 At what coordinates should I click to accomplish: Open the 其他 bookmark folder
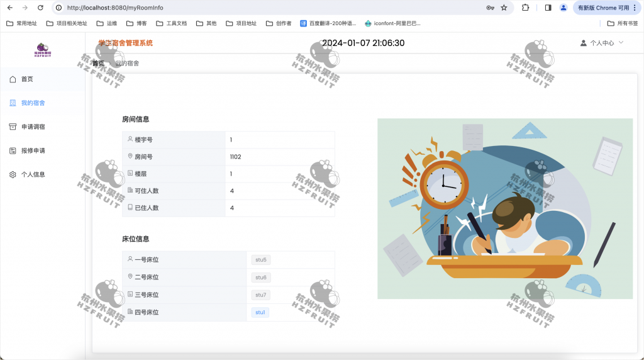pos(206,23)
